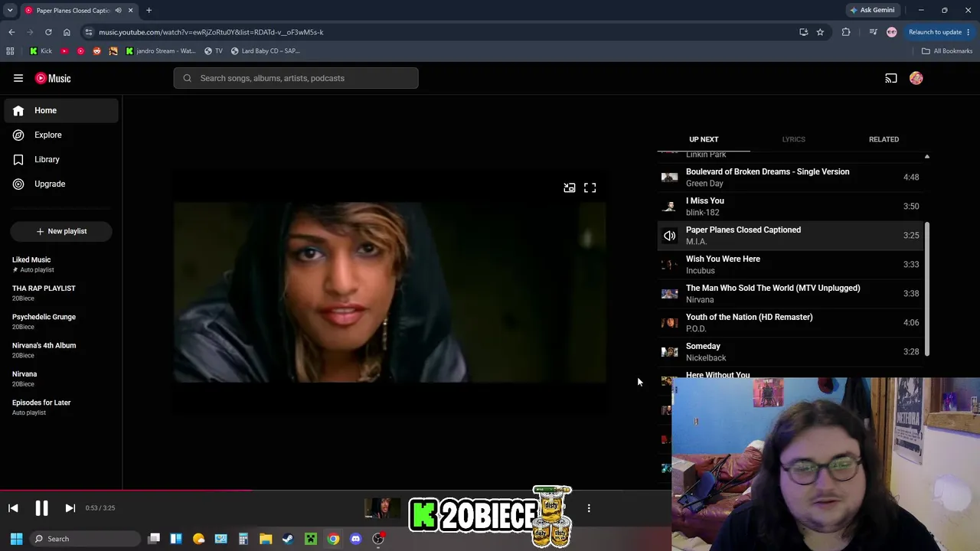
Task: Click the speaker icon on Paper Planes row
Action: tap(669, 235)
